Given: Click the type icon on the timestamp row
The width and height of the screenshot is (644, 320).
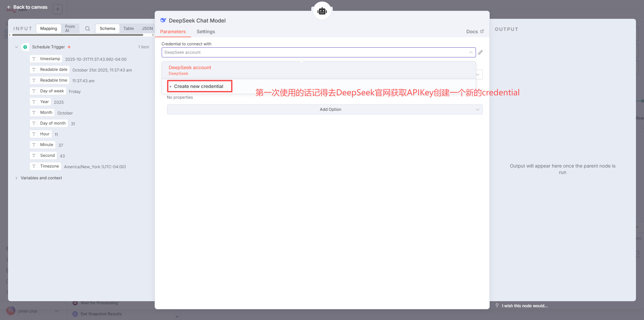Looking at the screenshot, I should [x=34, y=59].
